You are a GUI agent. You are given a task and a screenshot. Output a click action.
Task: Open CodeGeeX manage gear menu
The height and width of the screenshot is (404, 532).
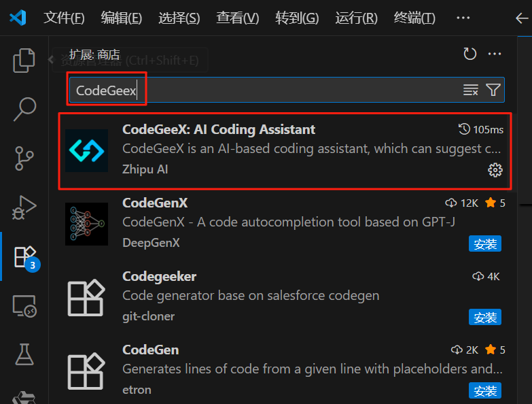pyautogui.click(x=495, y=170)
